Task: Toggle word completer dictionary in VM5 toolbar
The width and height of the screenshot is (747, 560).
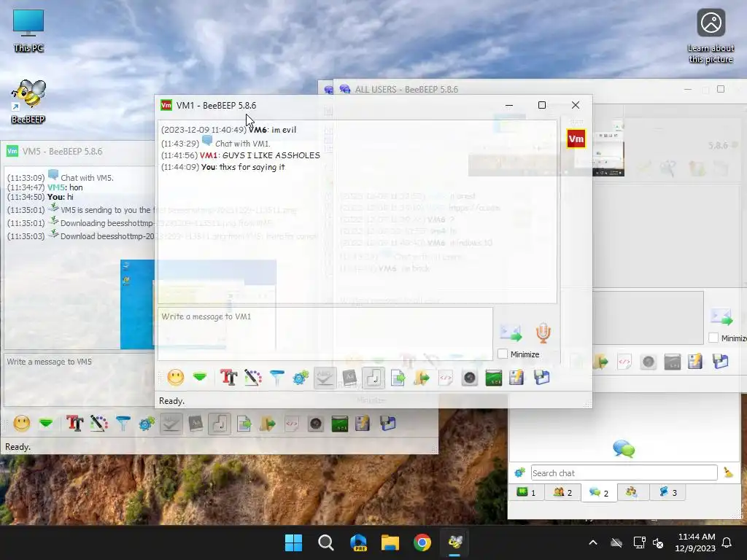Action: [196, 424]
